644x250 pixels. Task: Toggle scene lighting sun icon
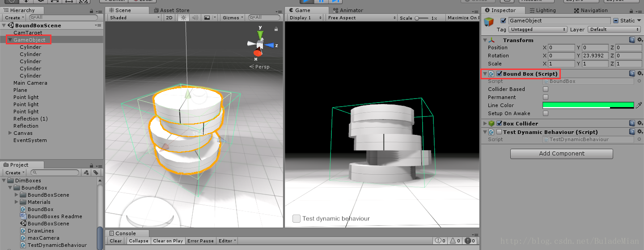(183, 17)
